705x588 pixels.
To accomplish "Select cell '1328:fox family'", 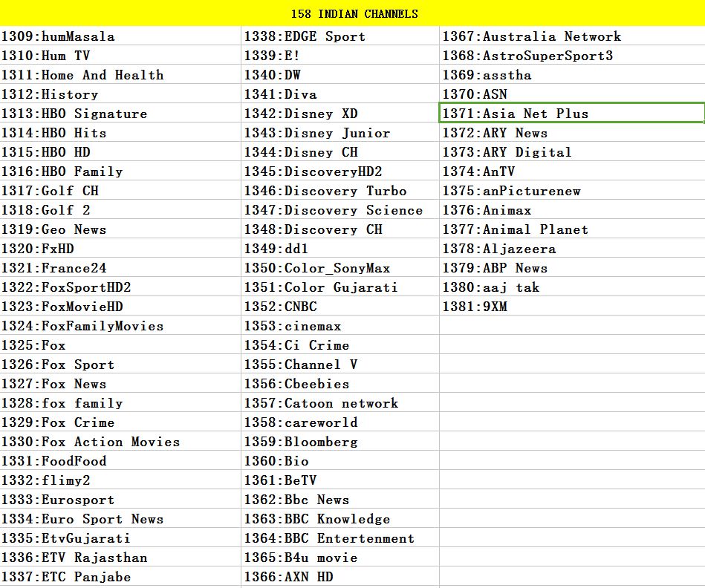I will point(120,403).
